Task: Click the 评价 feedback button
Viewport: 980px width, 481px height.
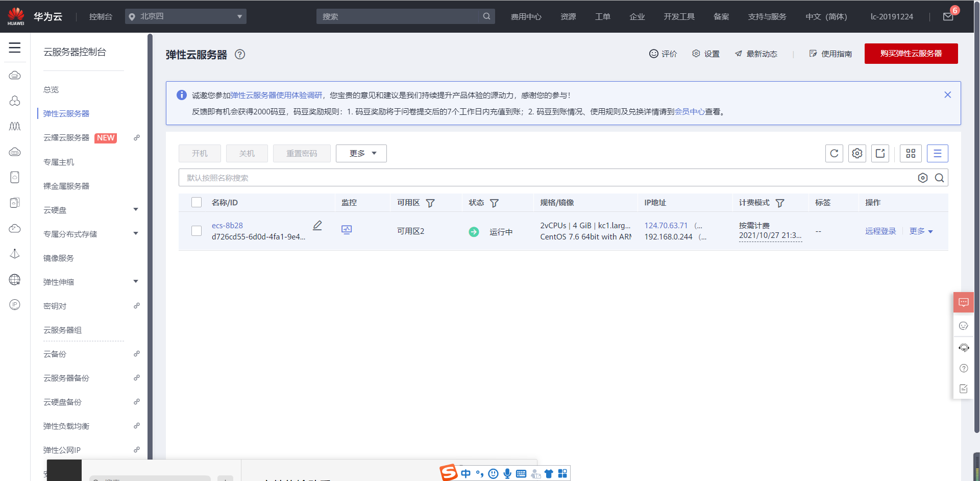Action: coord(663,54)
